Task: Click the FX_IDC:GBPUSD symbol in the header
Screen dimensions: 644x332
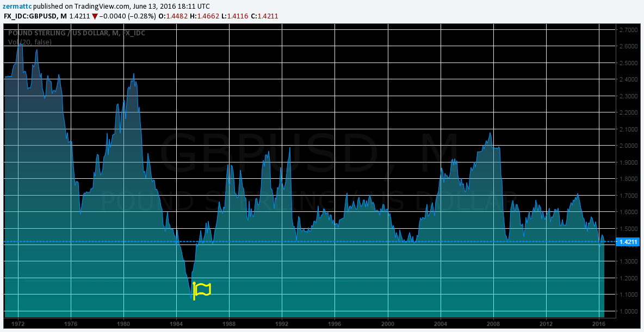Action: pos(32,17)
